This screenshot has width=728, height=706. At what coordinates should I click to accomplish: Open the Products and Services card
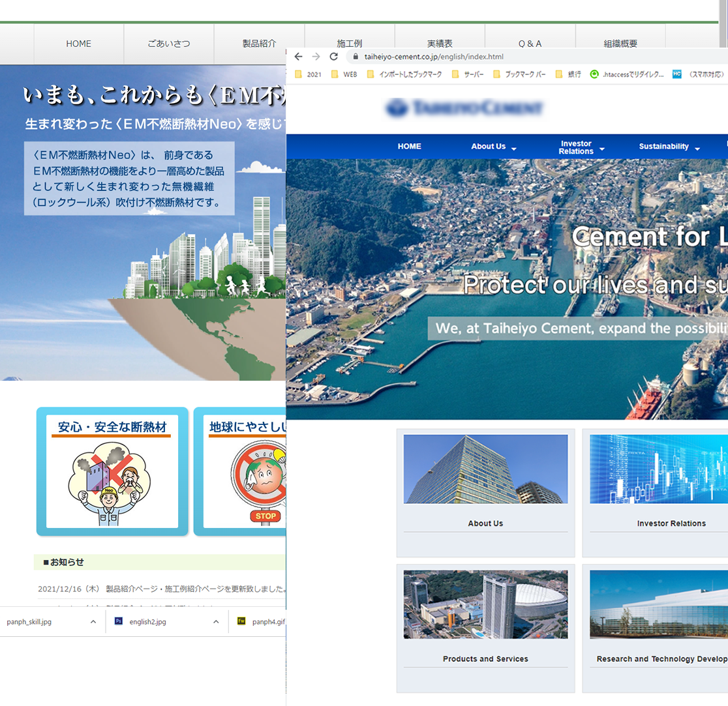pyautogui.click(x=485, y=628)
